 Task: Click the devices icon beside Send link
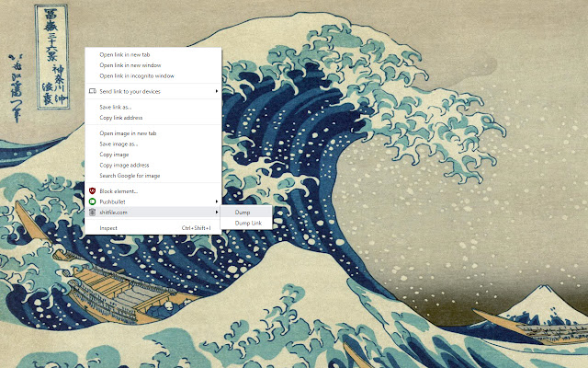[x=92, y=91]
